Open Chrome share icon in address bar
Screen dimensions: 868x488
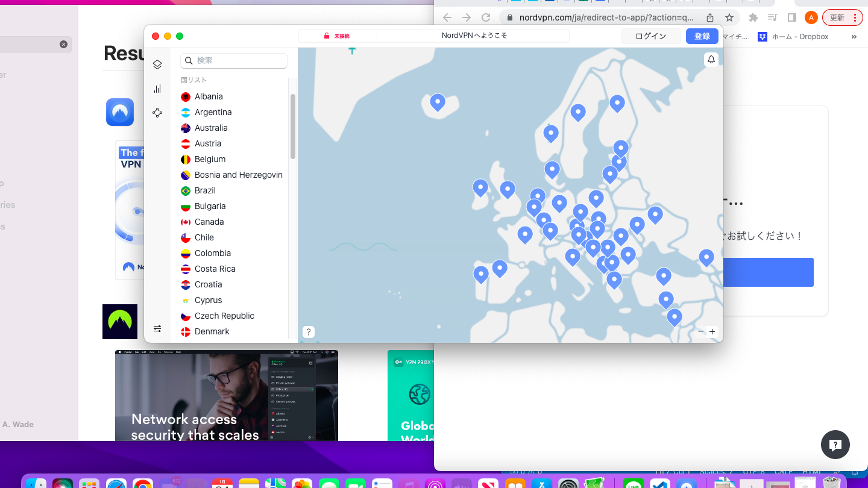click(710, 17)
